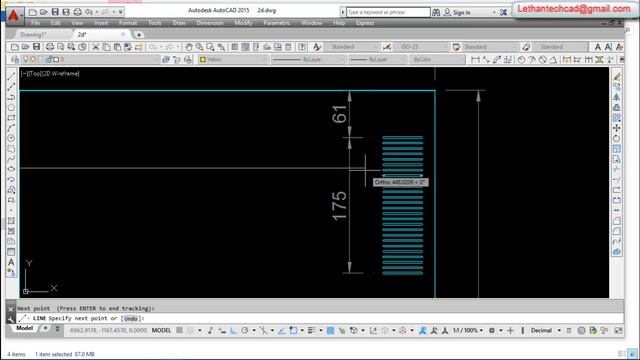The height and width of the screenshot is (360, 640).
Task: Click the binoculars search icon
Action: pyautogui.click(x=436, y=12)
